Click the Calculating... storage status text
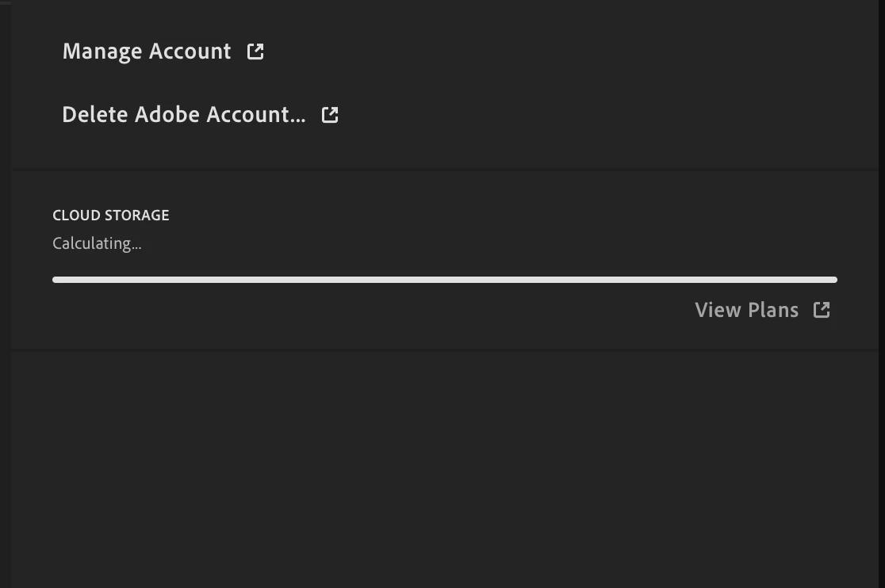 97,244
